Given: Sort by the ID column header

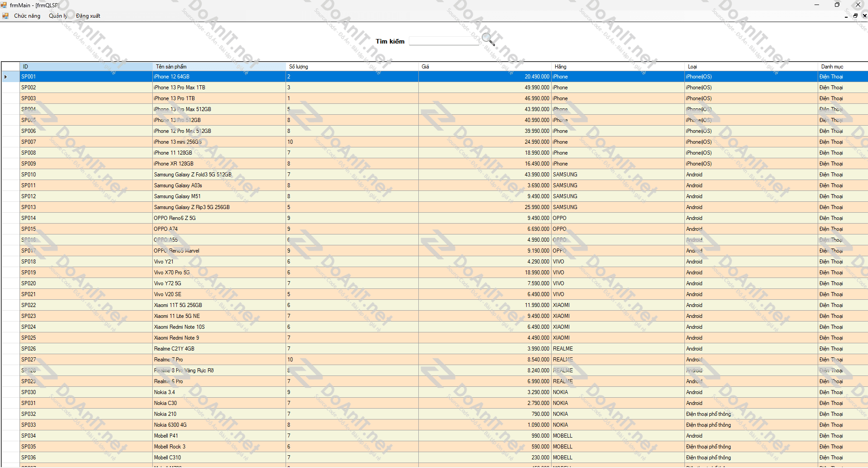Looking at the screenshot, I should click(86, 67).
